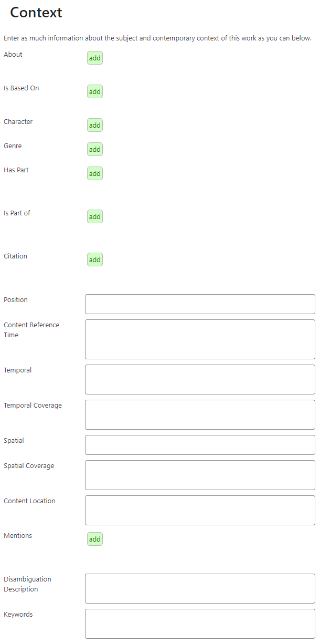The height and width of the screenshot is (644, 320).
Task: Select the Temporal text area
Action: pos(200,379)
